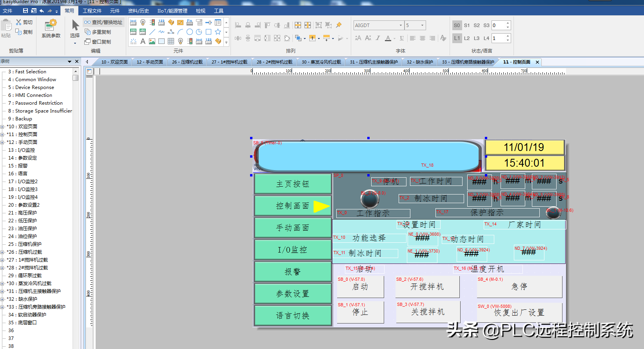Select the Line drawing tool
The height and width of the screenshot is (349, 644).
click(x=152, y=32)
